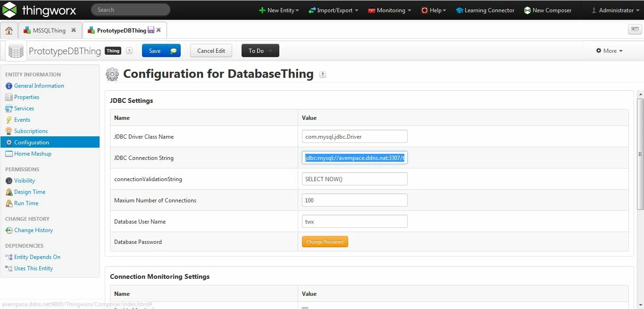Click the Database Password label
Screen dimensions: 644x309
click(x=138, y=242)
